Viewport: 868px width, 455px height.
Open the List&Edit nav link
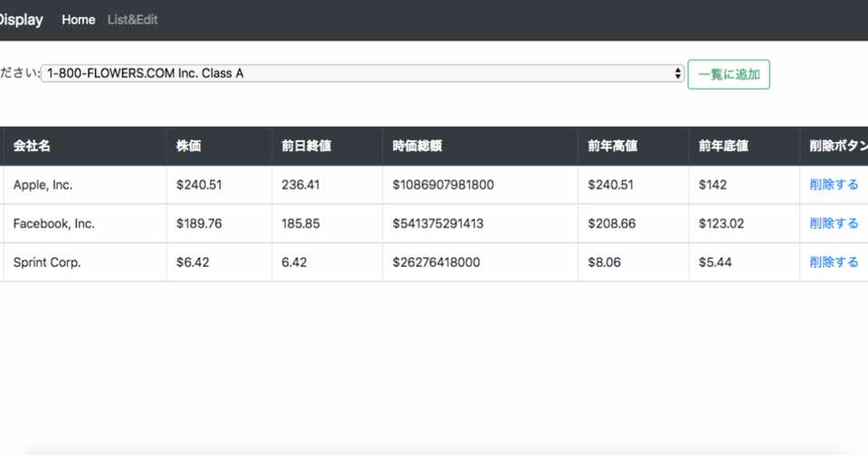click(x=132, y=19)
